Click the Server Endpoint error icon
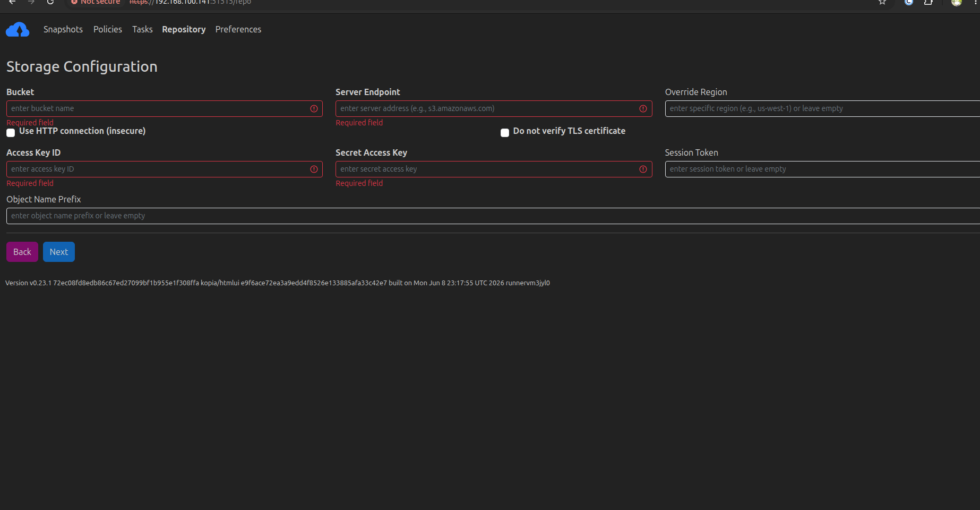This screenshot has height=510, width=980. [643, 108]
